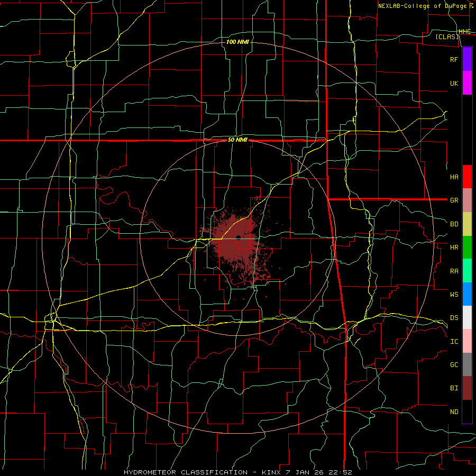Click the BD legend label

[x=454, y=224]
